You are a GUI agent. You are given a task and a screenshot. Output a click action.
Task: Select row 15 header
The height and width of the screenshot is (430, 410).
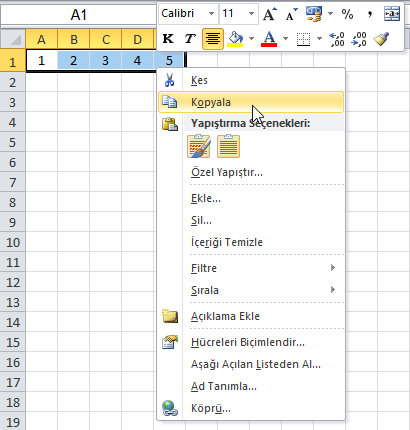(13, 342)
